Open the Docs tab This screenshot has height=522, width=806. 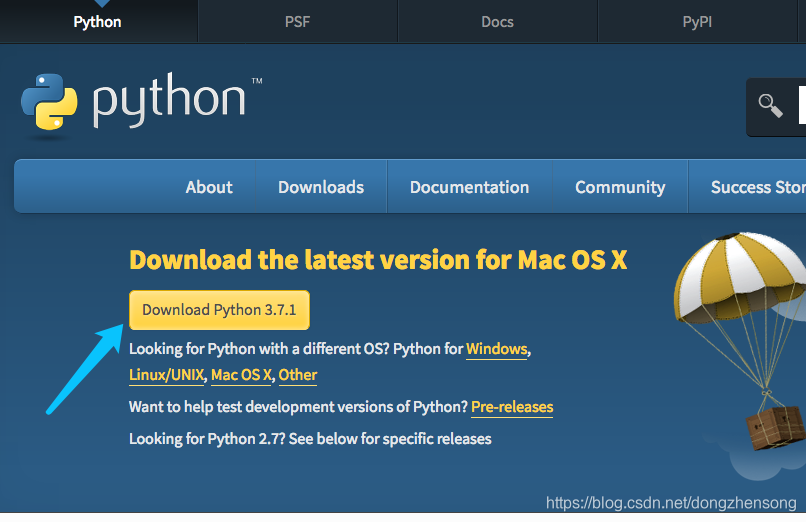click(x=497, y=22)
